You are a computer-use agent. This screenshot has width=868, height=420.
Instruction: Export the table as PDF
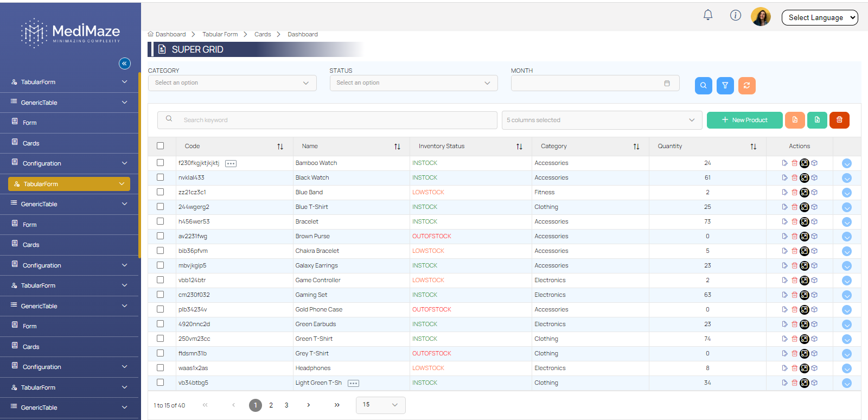coord(795,120)
